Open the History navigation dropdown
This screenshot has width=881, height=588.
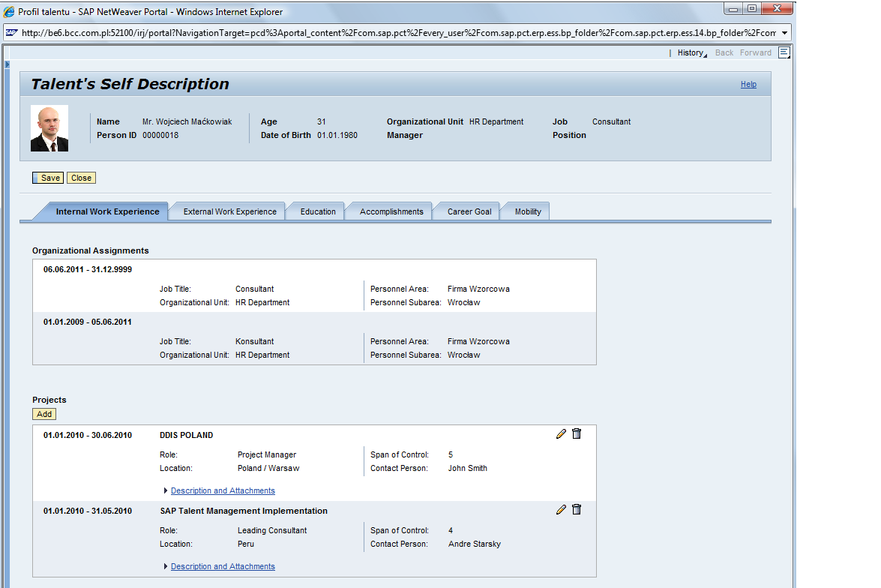point(691,52)
